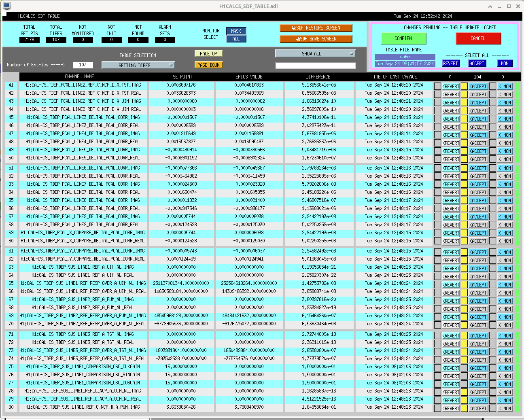Click ACCEPT for row 69
This screenshot has height=420, width=524.
478,317
